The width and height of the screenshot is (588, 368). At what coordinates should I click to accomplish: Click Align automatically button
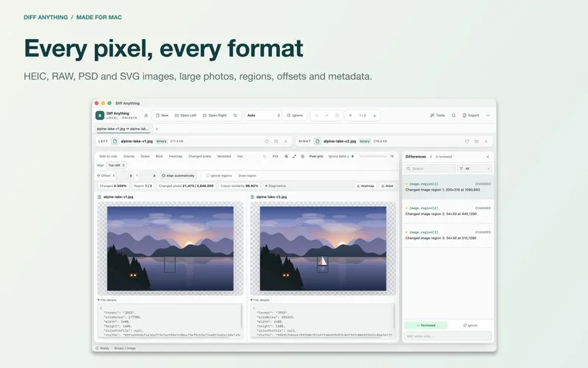179,175
